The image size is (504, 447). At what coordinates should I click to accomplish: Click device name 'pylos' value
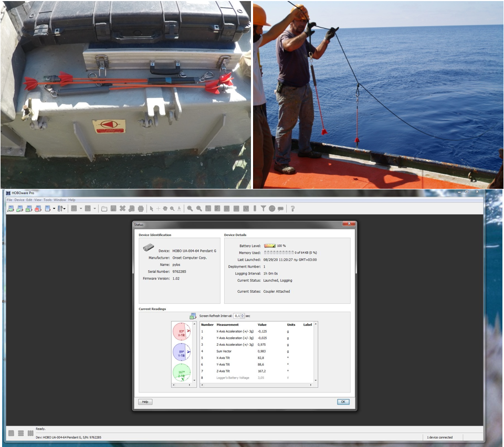click(176, 265)
